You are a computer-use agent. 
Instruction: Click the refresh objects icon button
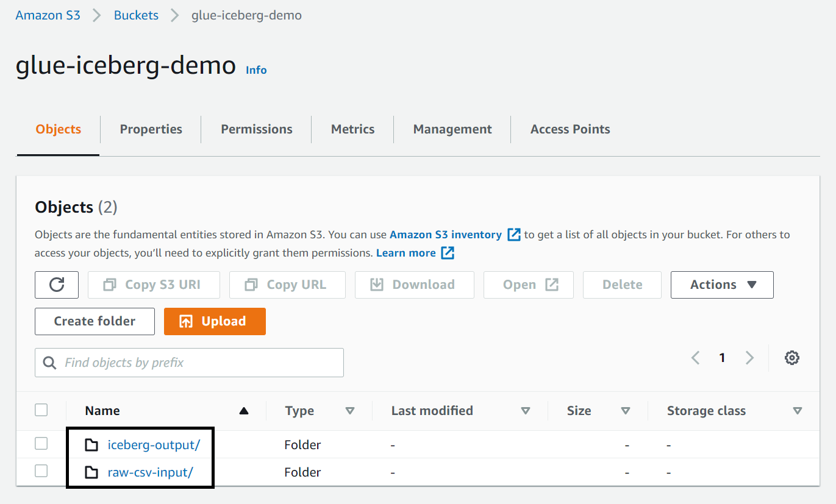point(57,285)
